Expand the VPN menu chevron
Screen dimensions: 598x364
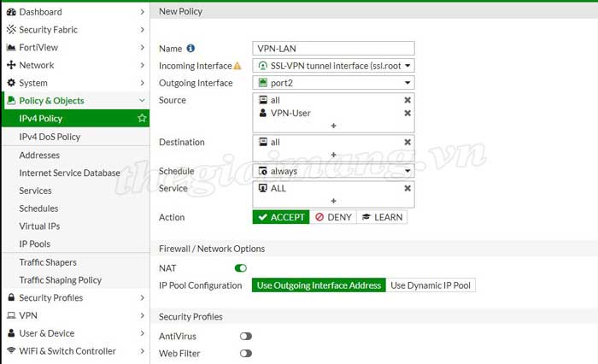[x=142, y=315]
